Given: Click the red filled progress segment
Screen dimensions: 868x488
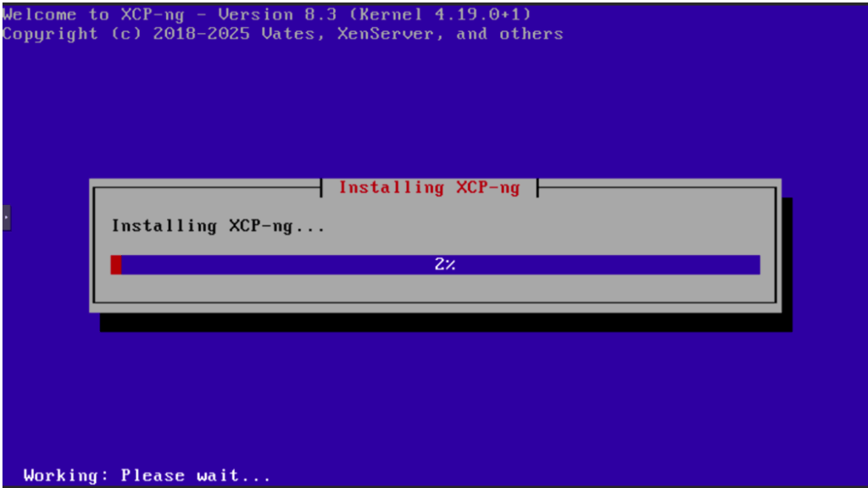Looking at the screenshot, I should click(115, 264).
